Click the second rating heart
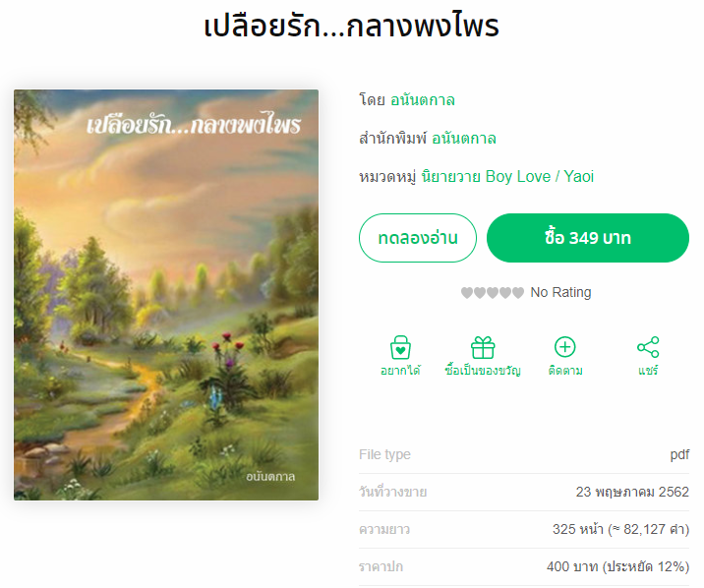 pyautogui.click(x=480, y=293)
